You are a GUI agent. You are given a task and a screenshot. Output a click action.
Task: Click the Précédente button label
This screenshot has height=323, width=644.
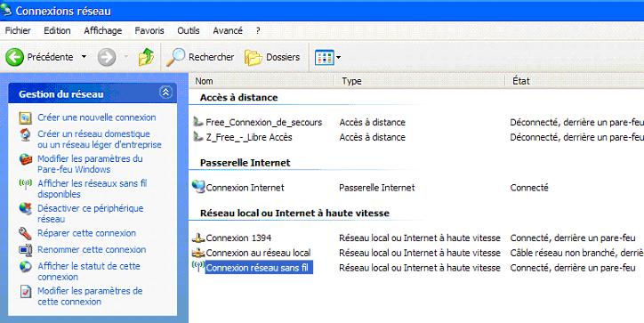tap(50, 57)
